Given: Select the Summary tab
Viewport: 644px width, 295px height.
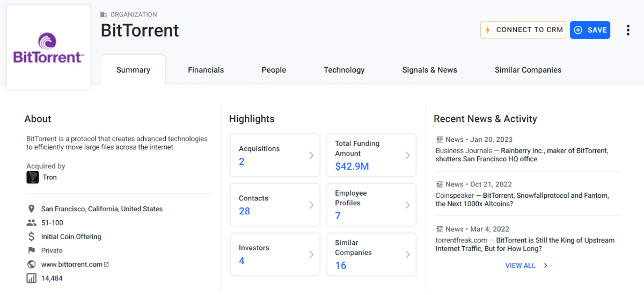Looking at the screenshot, I should (133, 70).
